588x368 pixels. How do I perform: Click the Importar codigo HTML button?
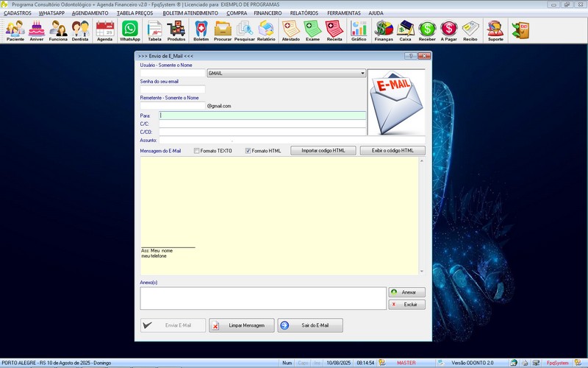coord(323,151)
